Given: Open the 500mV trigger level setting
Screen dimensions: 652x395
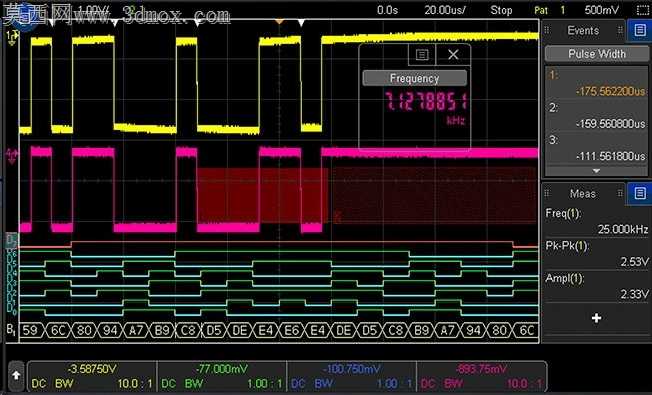Looking at the screenshot, I should click(601, 10).
